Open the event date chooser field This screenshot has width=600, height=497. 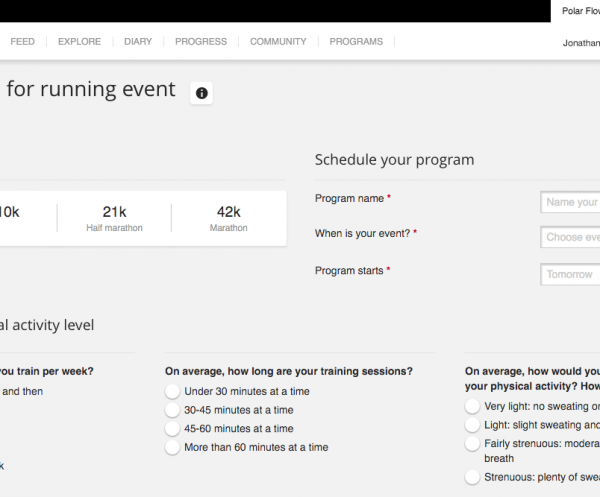(x=570, y=238)
